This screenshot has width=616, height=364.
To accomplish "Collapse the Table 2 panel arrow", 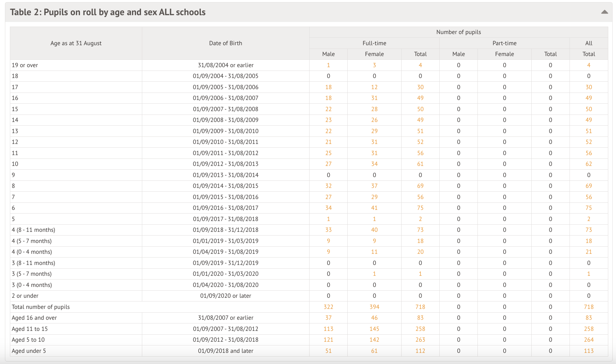I will [604, 12].
